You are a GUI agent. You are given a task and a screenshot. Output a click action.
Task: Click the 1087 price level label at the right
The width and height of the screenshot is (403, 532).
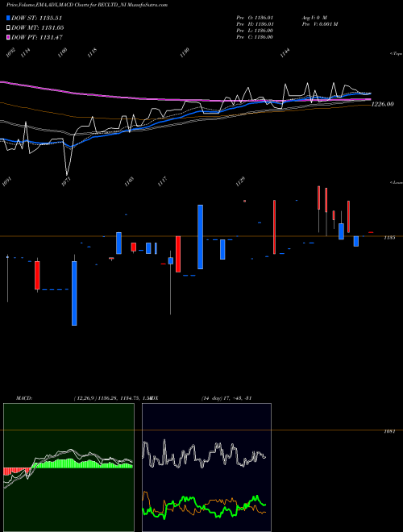pyautogui.click(x=389, y=431)
